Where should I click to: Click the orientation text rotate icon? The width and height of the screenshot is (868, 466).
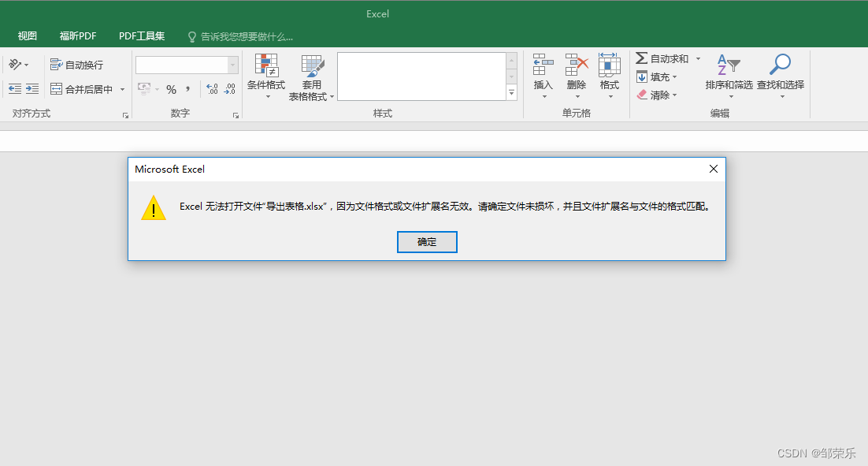(15, 65)
